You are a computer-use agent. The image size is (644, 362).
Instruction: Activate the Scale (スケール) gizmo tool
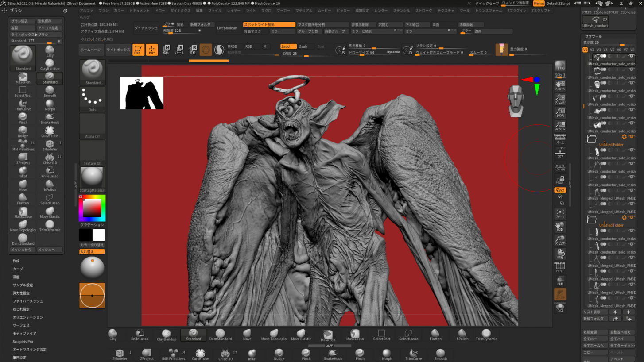tap(179, 50)
